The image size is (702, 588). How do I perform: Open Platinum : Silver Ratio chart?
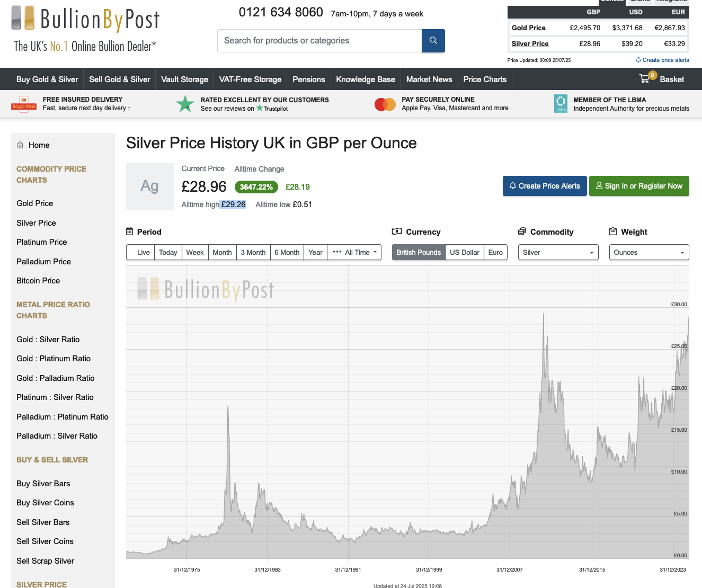[x=55, y=397]
